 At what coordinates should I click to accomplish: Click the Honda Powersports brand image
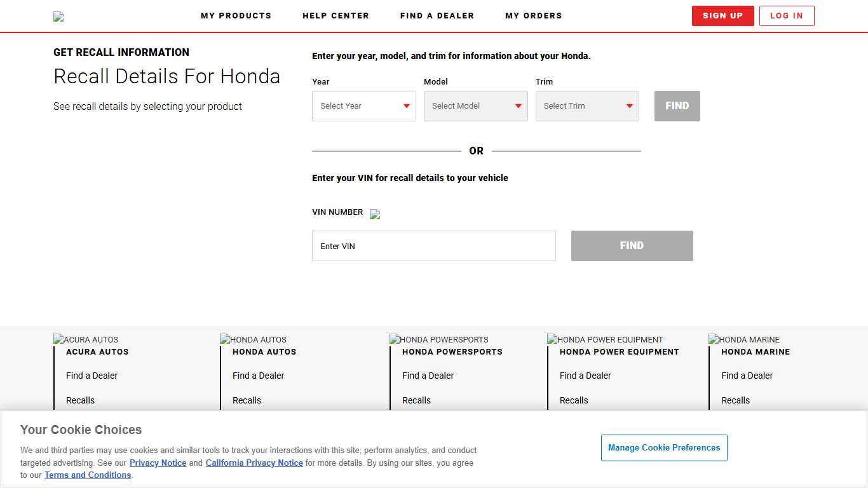[x=438, y=339]
